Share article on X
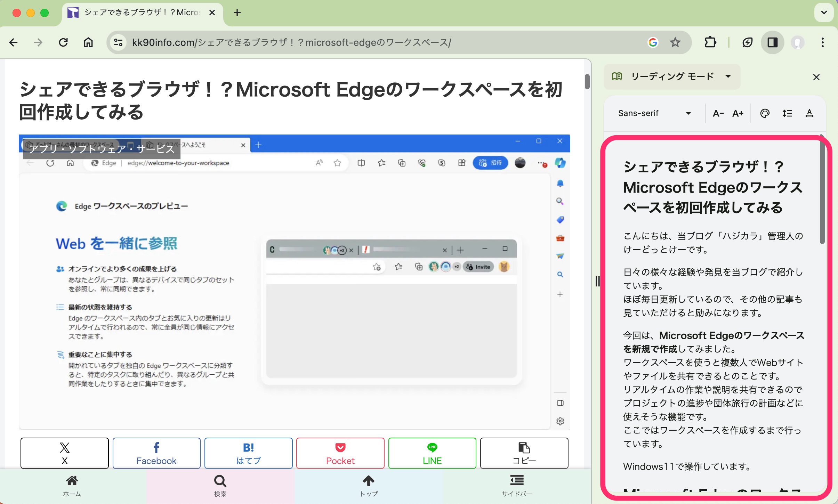The width and height of the screenshot is (838, 504). [65, 453]
